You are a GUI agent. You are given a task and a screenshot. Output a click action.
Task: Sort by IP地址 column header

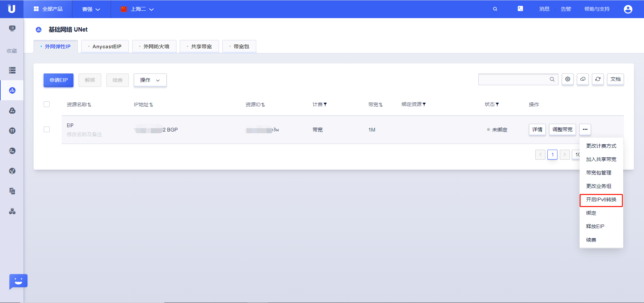coord(143,105)
